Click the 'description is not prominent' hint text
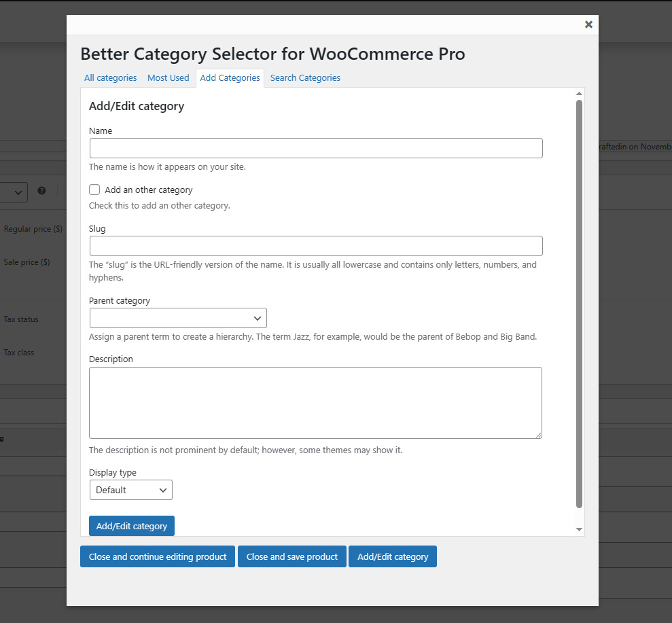The width and height of the screenshot is (672, 623). coord(245,450)
